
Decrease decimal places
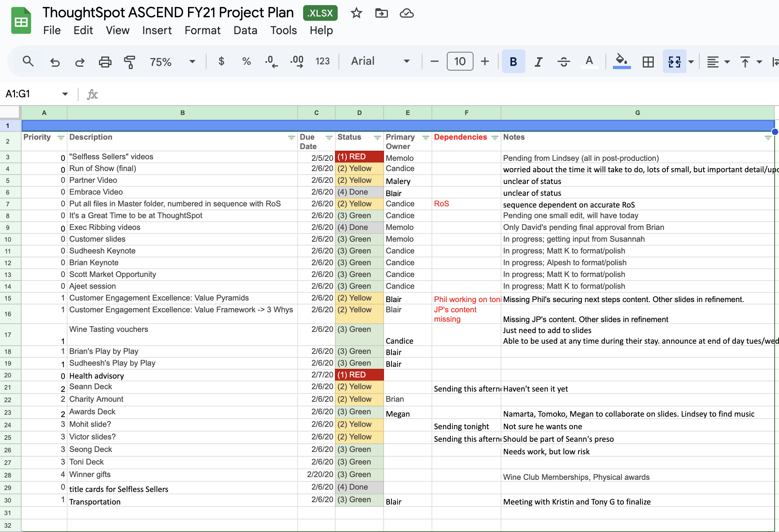click(x=271, y=61)
